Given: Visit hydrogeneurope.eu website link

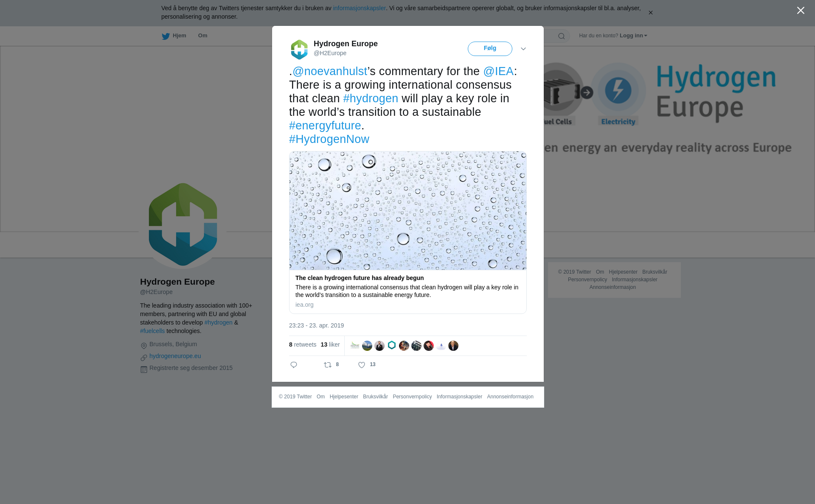Looking at the screenshot, I should (175, 356).
